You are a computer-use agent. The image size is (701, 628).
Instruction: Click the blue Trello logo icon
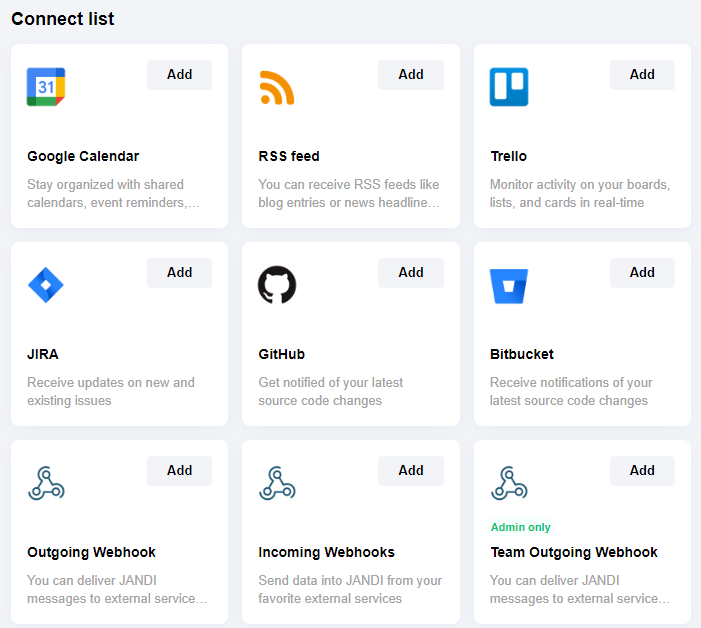tap(509, 87)
